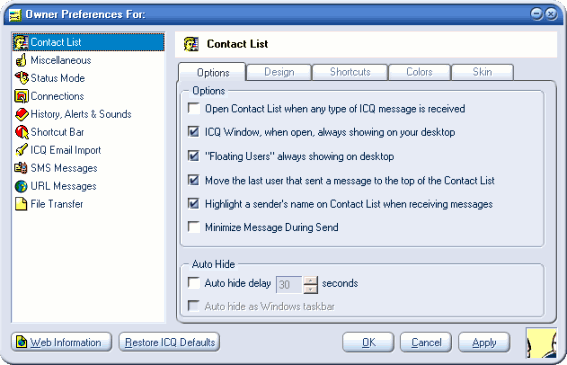
Task: Click the Shortcut Bar icon
Action: pos(21,132)
